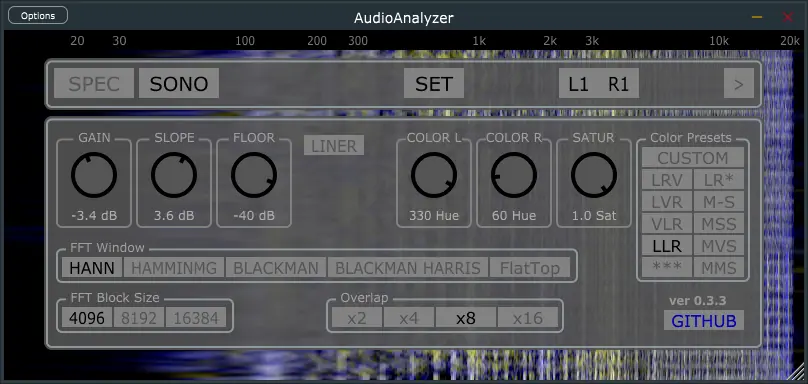Click the 1.0 Sat value
This screenshot has width=808, height=384.
click(594, 215)
